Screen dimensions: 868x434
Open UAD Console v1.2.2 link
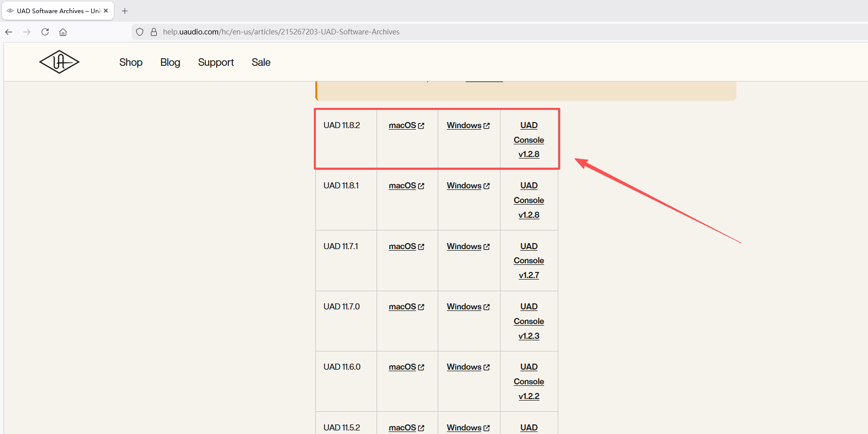tap(529, 382)
